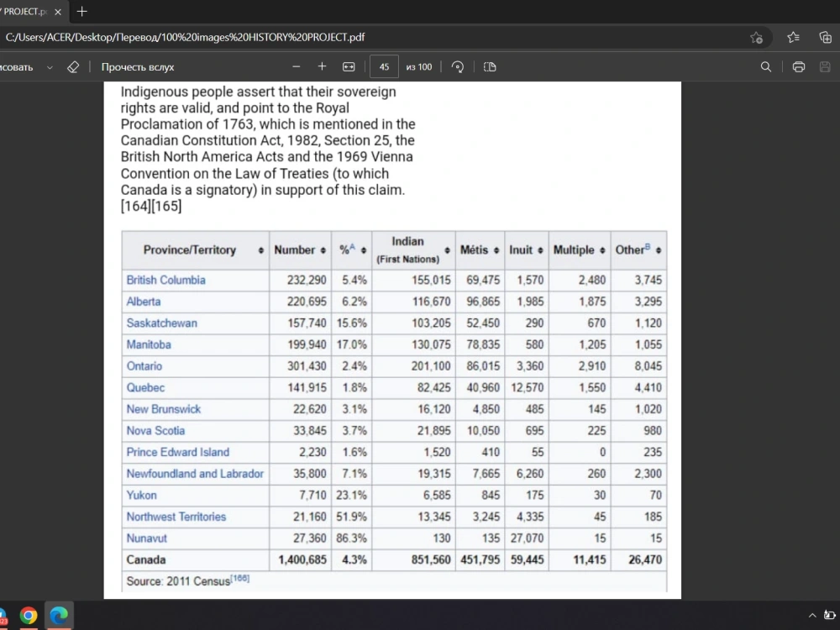Close the HISTORY PROJECT.pdf tab
Viewport: 840px width, 630px height.
coord(58,11)
